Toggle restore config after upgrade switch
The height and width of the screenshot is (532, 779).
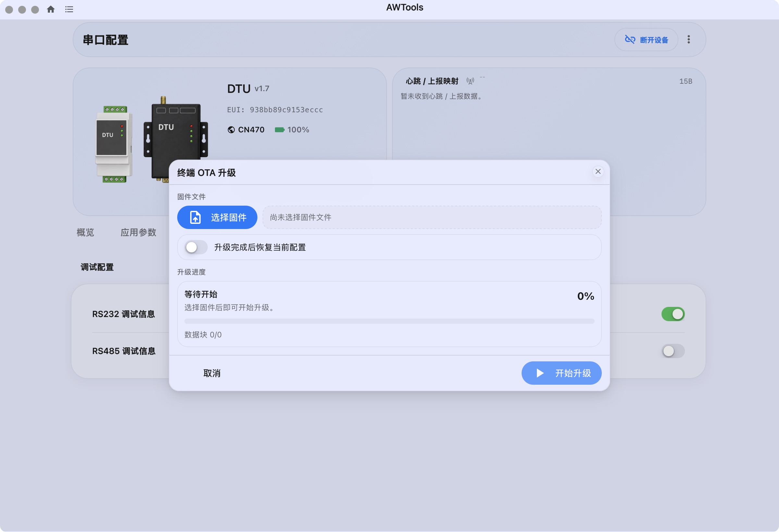tap(196, 247)
